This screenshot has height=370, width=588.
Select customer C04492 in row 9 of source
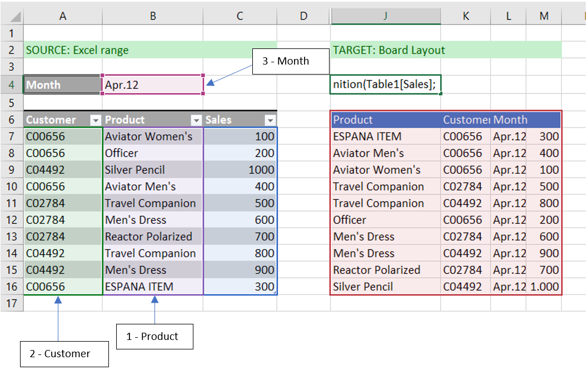click(63, 170)
